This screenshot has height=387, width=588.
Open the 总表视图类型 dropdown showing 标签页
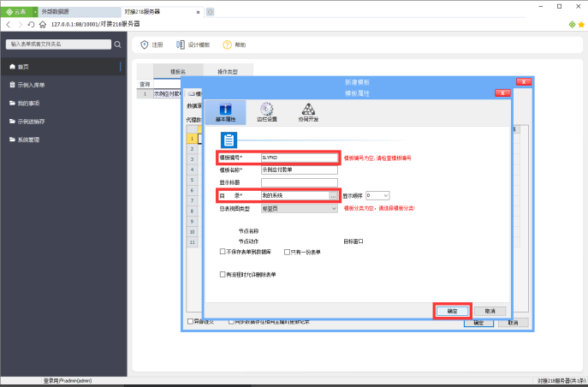300,209
